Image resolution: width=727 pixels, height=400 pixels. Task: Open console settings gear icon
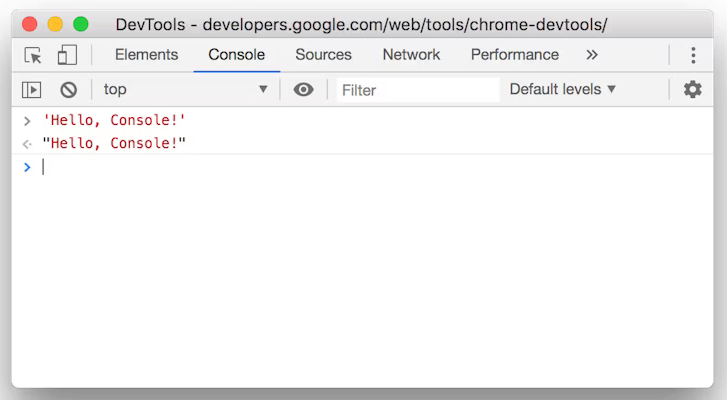point(692,90)
